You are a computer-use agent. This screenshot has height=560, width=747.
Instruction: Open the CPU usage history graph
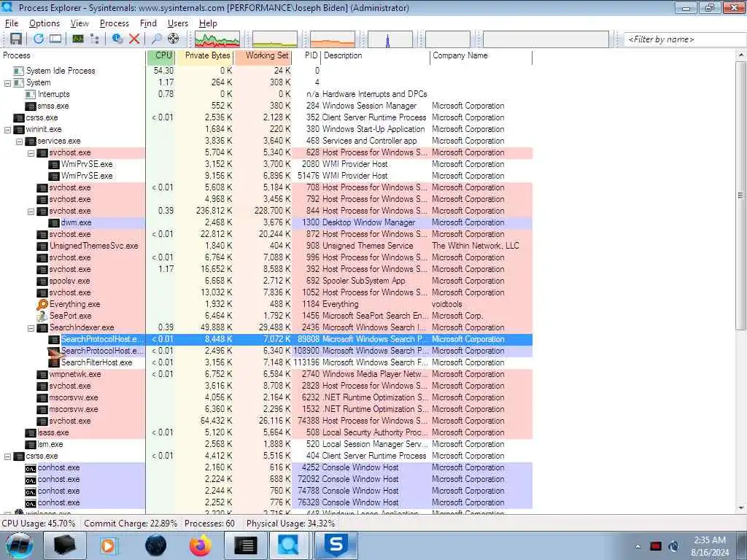pyautogui.click(x=217, y=39)
